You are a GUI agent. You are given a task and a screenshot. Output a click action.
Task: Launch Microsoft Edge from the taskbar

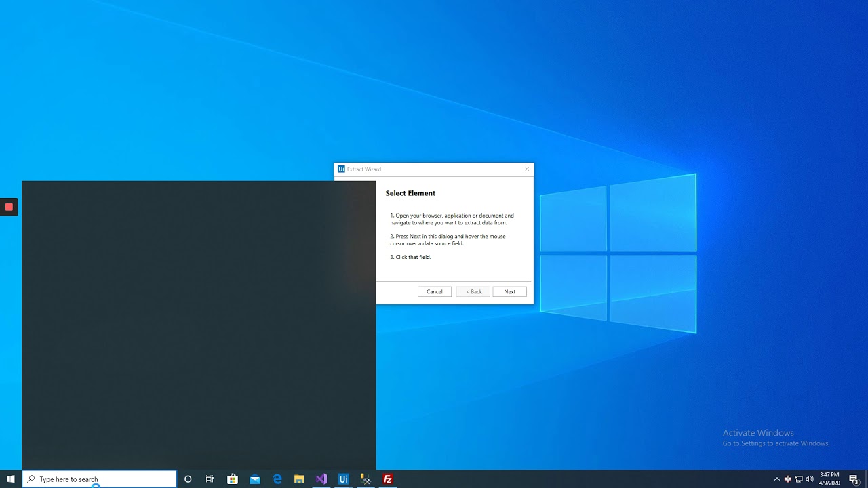[x=277, y=479]
